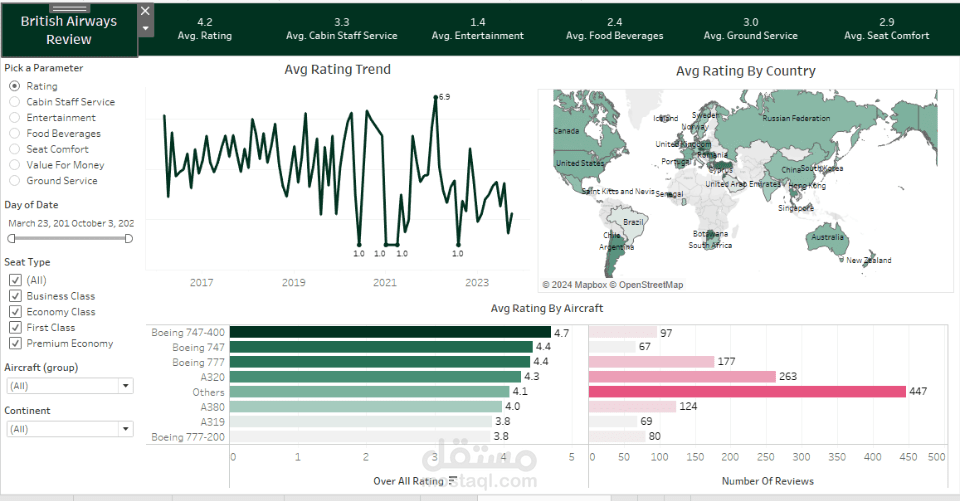The width and height of the screenshot is (960, 501).
Task: Open the OpenStreetMap attribution link
Action: click(647, 285)
